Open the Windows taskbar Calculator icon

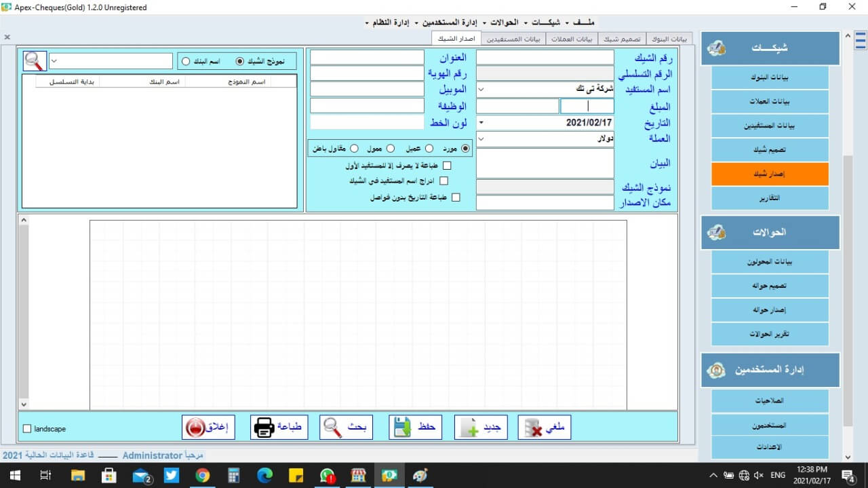[234, 475]
